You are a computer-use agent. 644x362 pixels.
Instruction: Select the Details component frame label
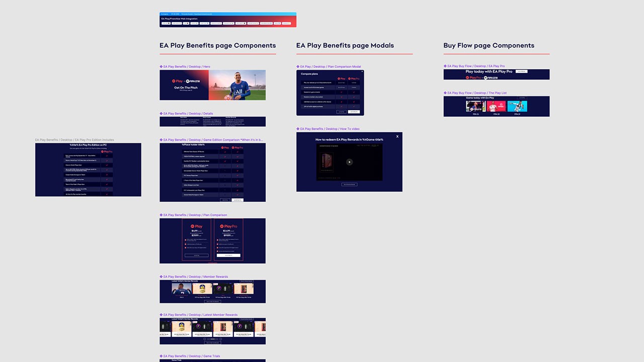point(186,114)
